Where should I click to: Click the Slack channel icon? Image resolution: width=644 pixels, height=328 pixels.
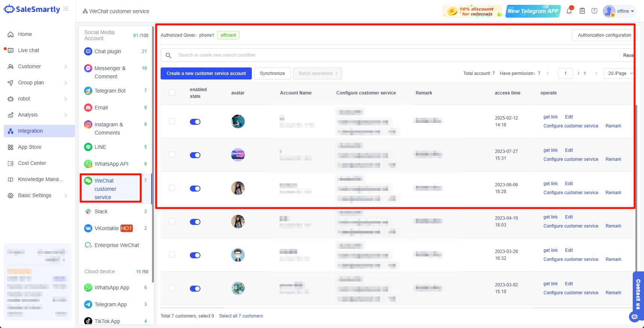[x=88, y=211]
